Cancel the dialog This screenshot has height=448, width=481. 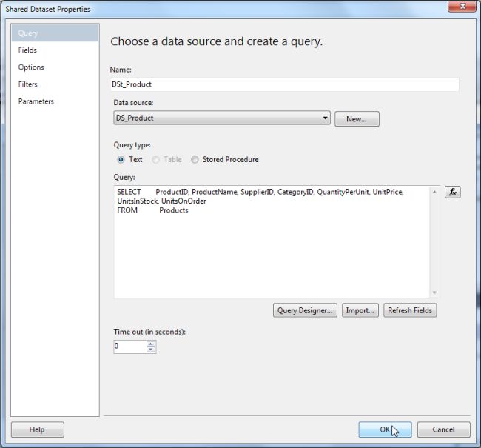pos(443,429)
